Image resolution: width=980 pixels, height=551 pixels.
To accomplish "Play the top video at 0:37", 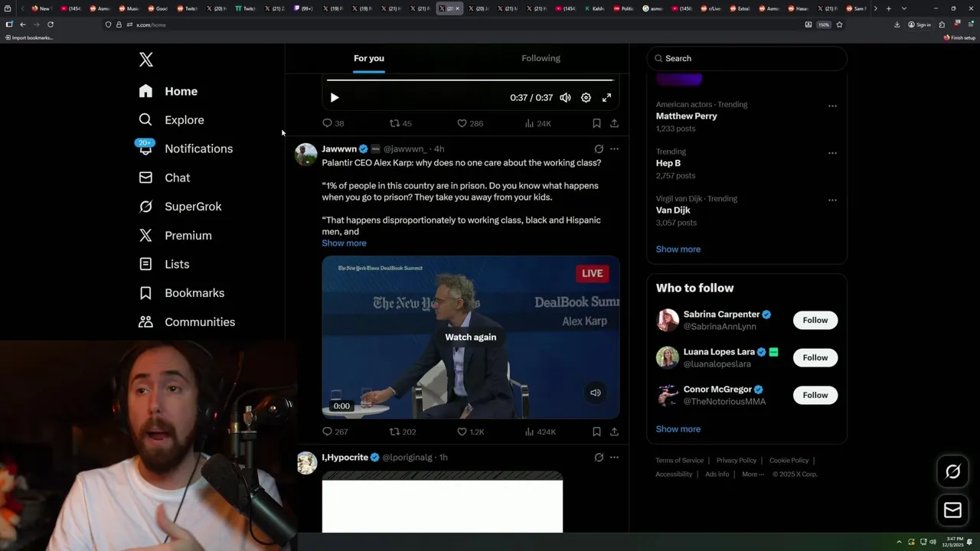I will coord(335,98).
